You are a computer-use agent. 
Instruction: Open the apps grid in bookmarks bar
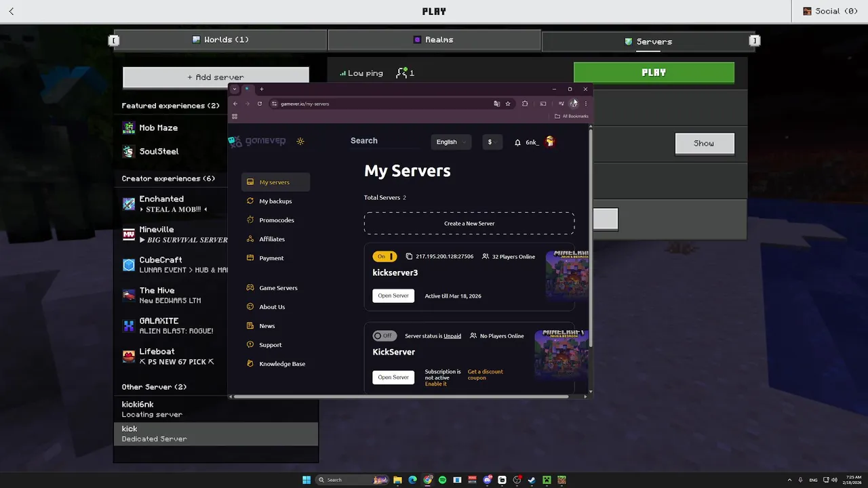tap(235, 117)
